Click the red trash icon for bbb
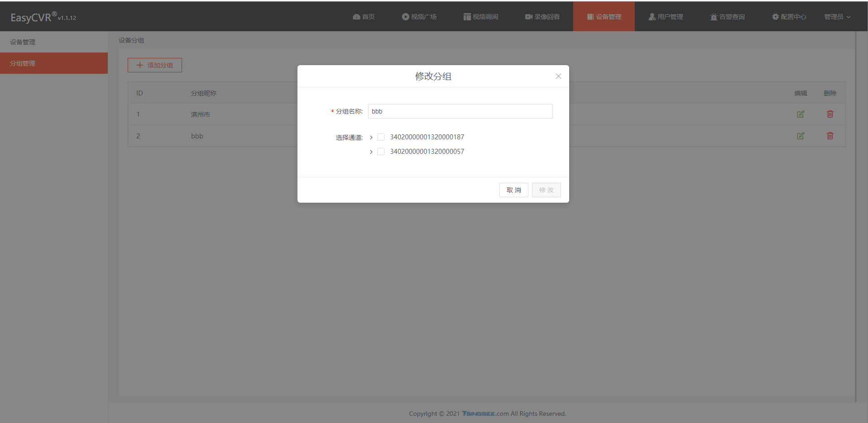868x423 pixels. [830, 136]
